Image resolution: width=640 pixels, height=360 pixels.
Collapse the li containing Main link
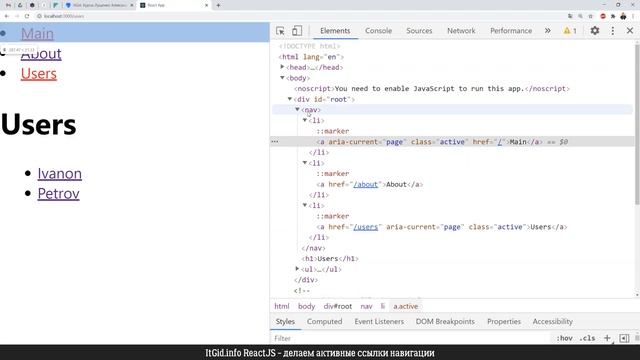[x=305, y=120]
